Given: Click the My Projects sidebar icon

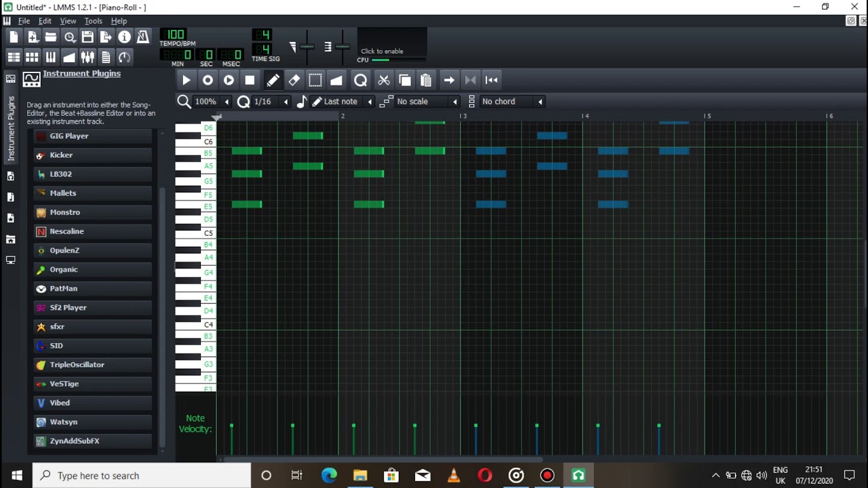Looking at the screenshot, I should tap(11, 176).
